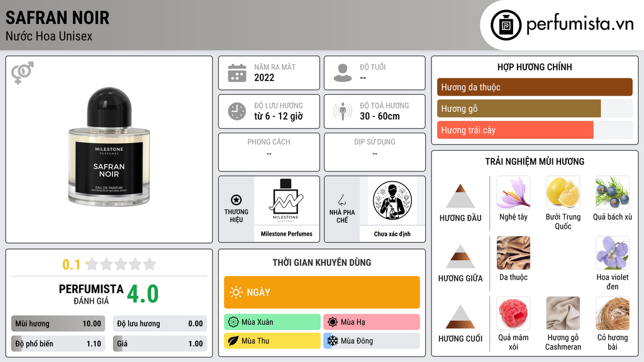Image resolution: width=644 pixels, height=362 pixels.
Task: Click the sun icon for Mùa Hạ
Action: click(x=333, y=322)
